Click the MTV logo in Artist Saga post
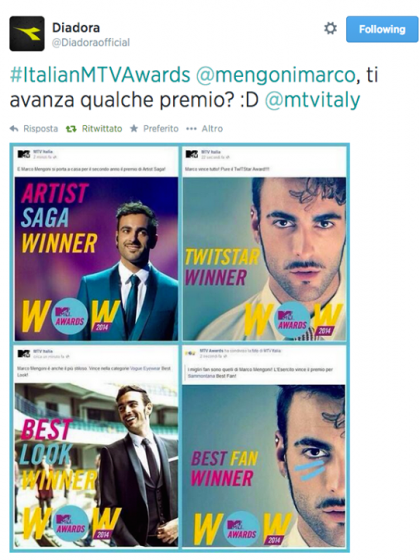The height and width of the screenshot is (560, 420). coord(24,154)
